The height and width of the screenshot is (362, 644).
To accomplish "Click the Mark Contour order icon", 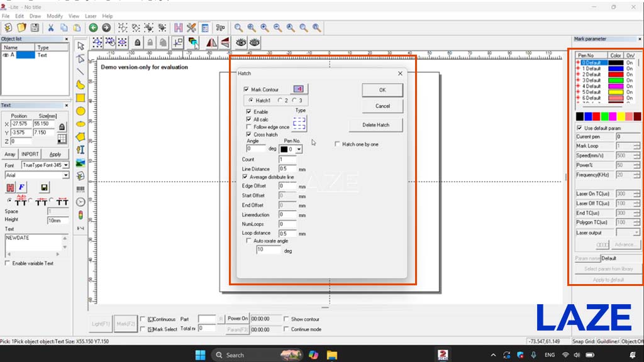I will point(299,89).
